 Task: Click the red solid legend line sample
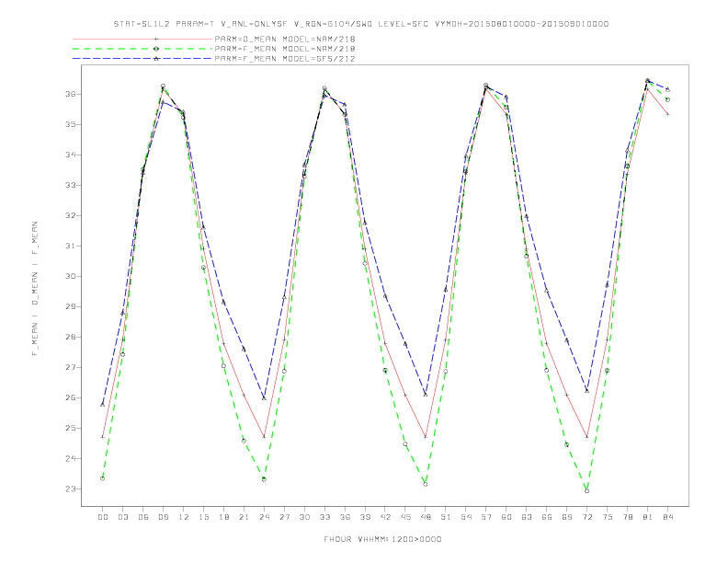pyautogui.click(x=142, y=39)
